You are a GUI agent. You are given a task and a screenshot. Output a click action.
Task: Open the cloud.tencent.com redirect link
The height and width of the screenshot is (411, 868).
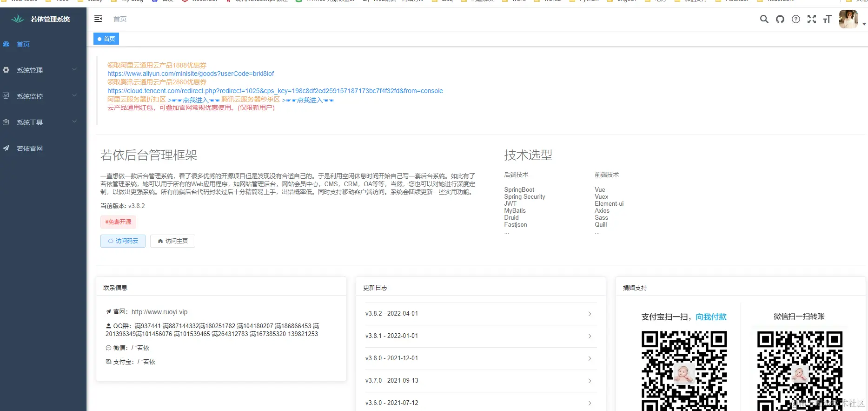(x=275, y=91)
